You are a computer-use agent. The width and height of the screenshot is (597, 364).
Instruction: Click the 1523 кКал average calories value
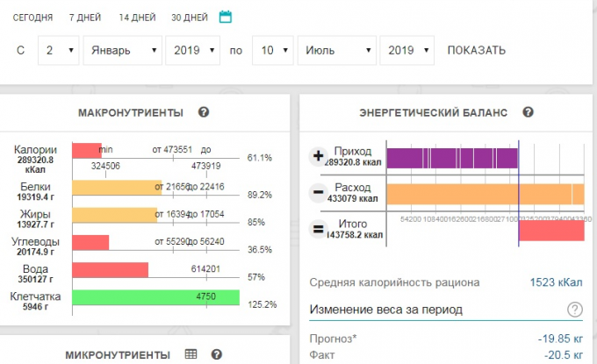click(557, 282)
